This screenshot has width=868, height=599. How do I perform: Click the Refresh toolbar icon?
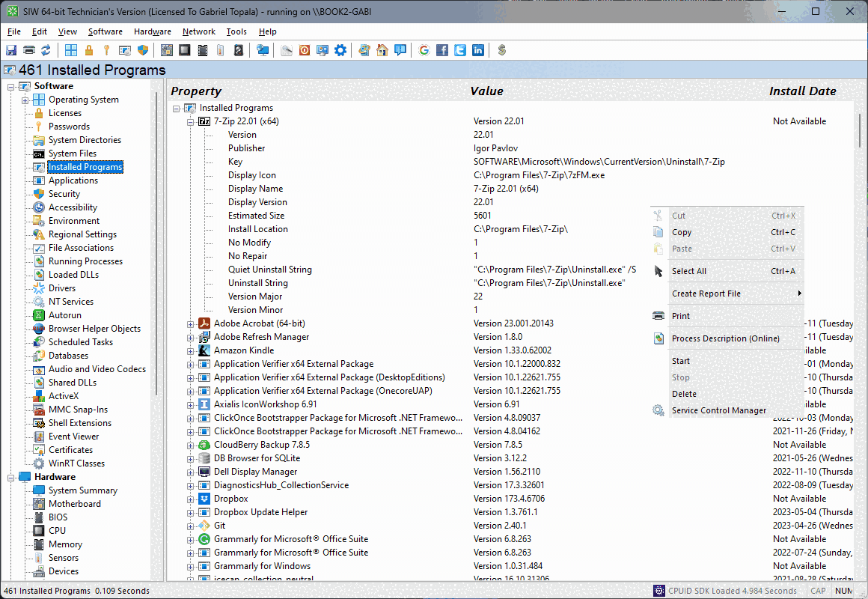46,50
